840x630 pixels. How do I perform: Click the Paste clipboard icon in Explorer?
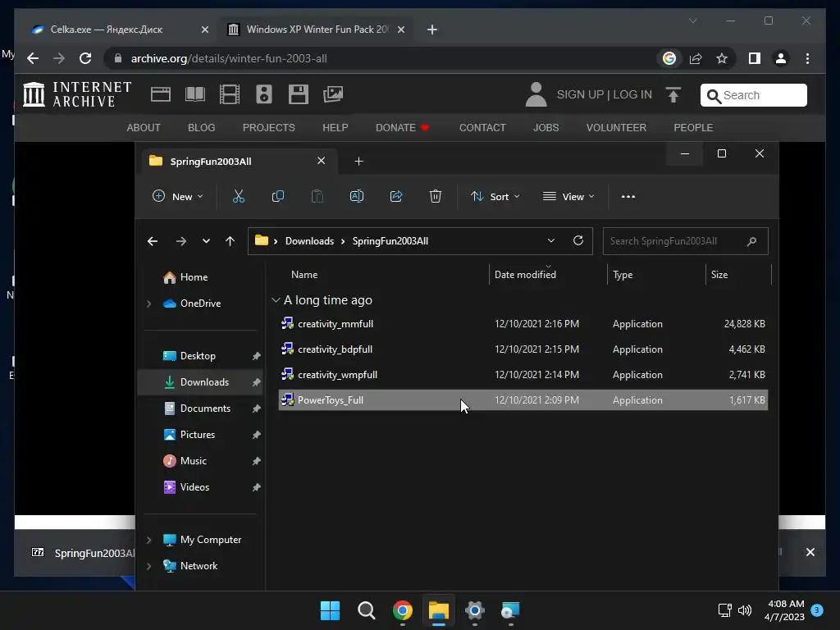pos(317,197)
